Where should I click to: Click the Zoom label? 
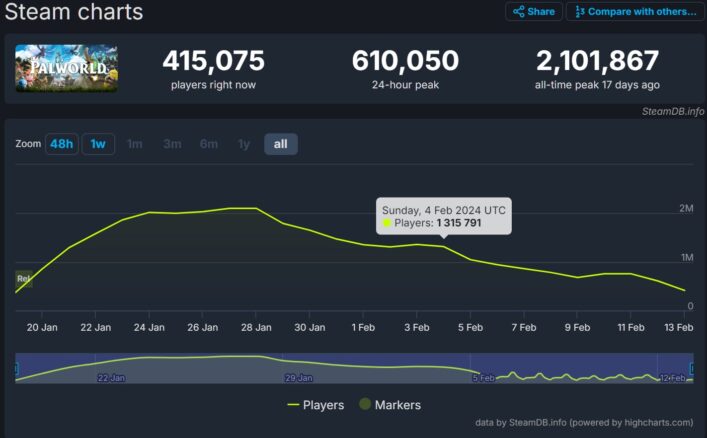point(28,144)
